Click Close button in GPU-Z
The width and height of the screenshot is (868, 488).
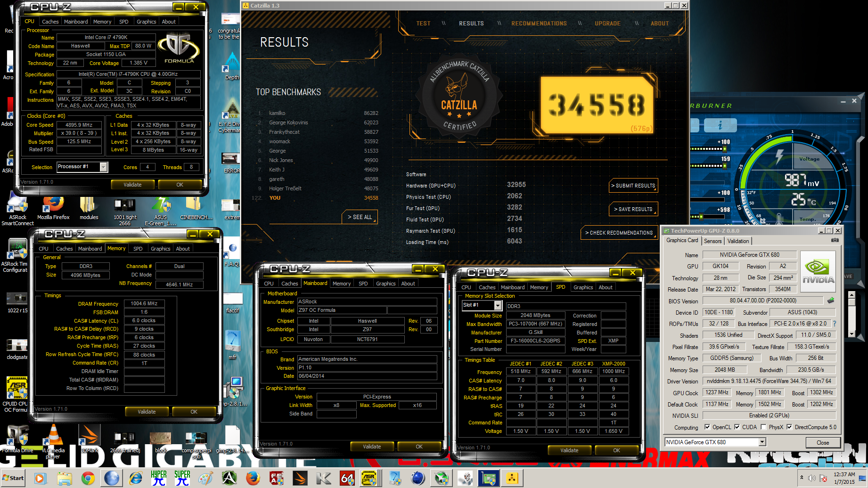(823, 442)
